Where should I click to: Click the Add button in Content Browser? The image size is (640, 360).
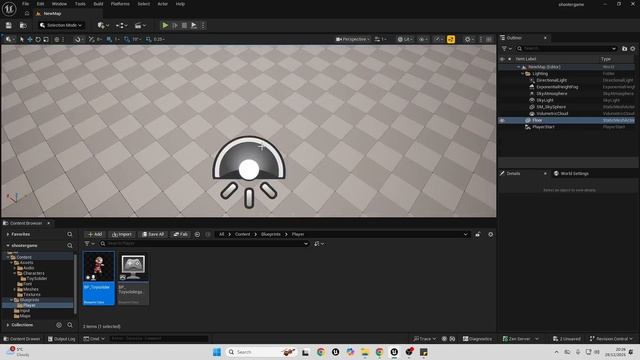pos(95,234)
